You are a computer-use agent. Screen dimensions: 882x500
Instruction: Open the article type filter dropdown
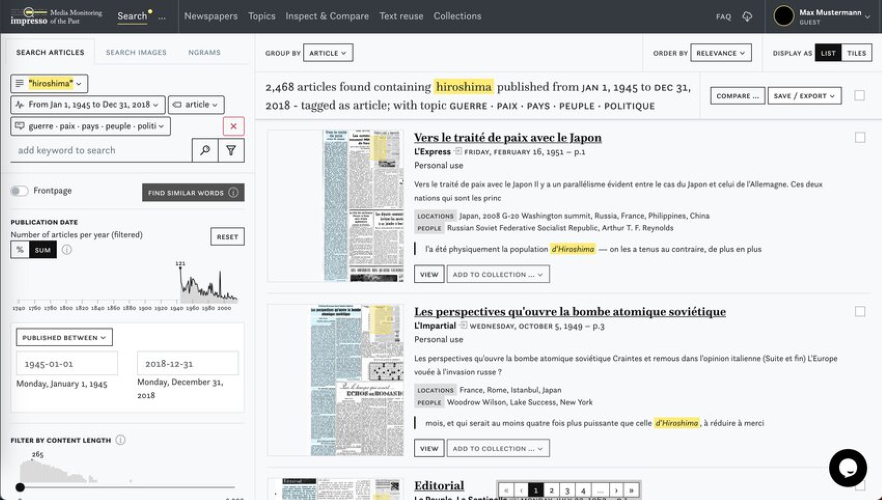(196, 105)
